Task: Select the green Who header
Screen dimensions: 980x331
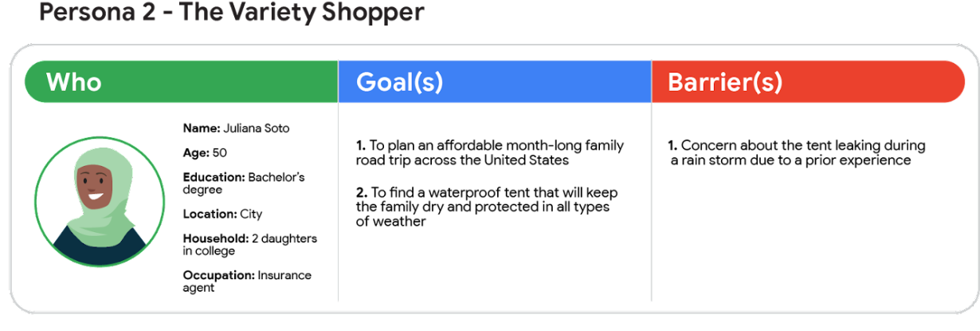Action: coord(181,82)
